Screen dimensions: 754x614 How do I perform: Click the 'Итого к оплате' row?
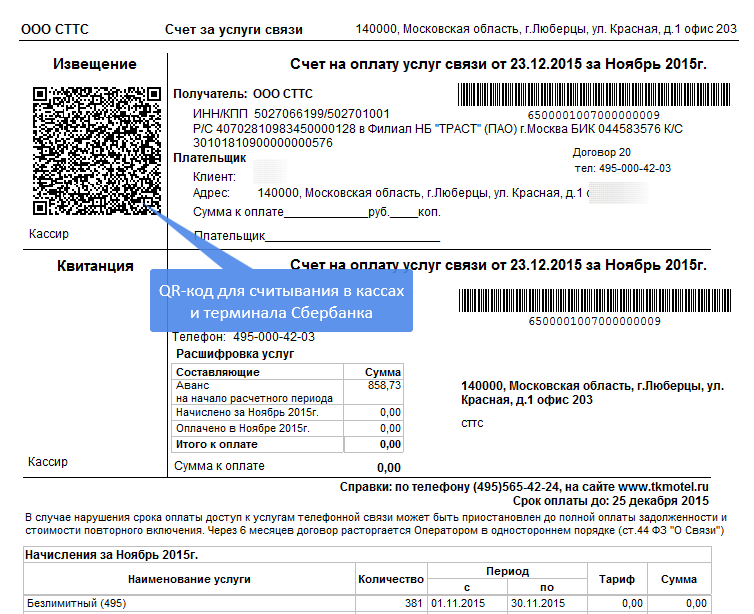coord(287,444)
